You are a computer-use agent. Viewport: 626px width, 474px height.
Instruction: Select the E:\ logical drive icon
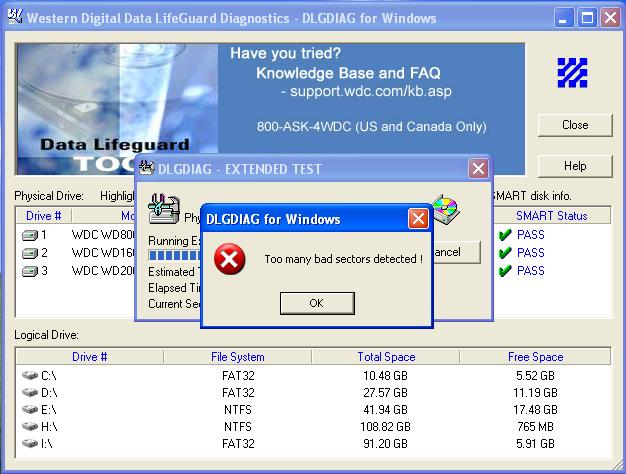(x=30, y=410)
